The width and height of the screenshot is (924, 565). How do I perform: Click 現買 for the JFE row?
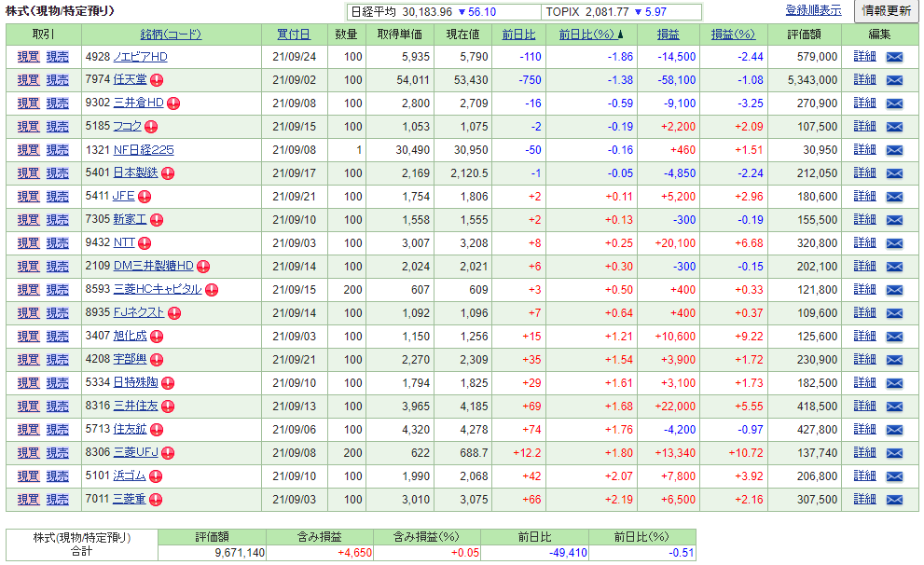coord(28,197)
